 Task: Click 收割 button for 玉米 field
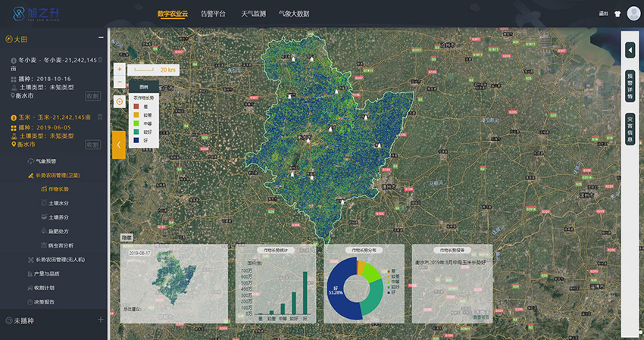[92, 145]
